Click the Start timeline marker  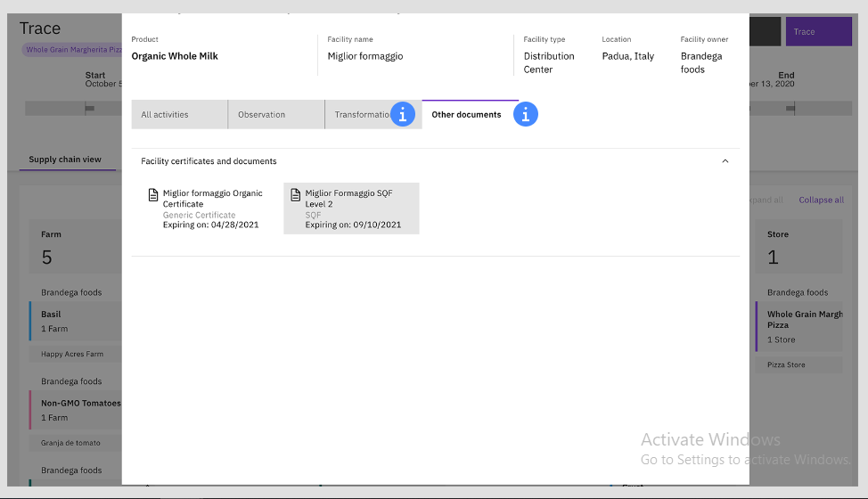click(x=89, y=109)
